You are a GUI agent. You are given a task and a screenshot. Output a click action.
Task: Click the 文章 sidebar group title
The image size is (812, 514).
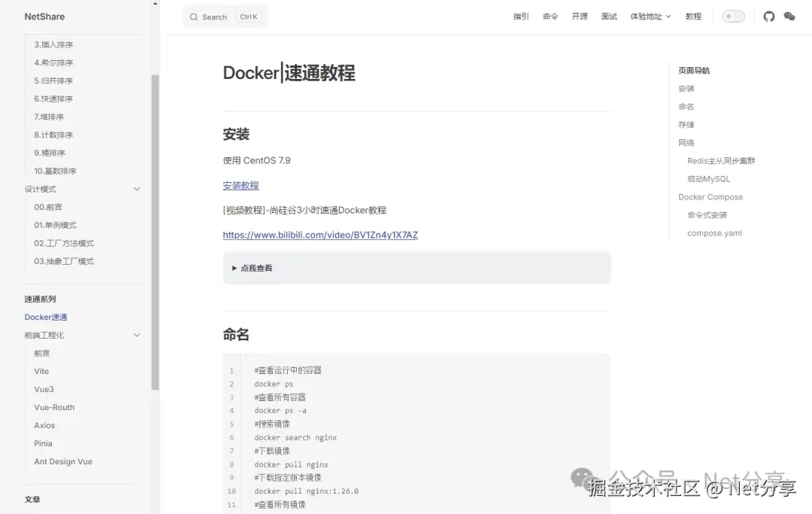point(32,500)
